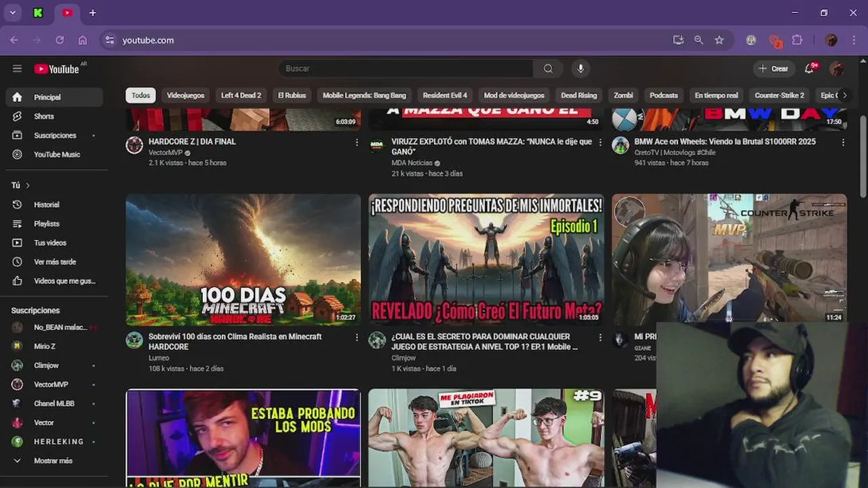Open the CretoTV | Motovlogs #Chile channel

point(675,152)
